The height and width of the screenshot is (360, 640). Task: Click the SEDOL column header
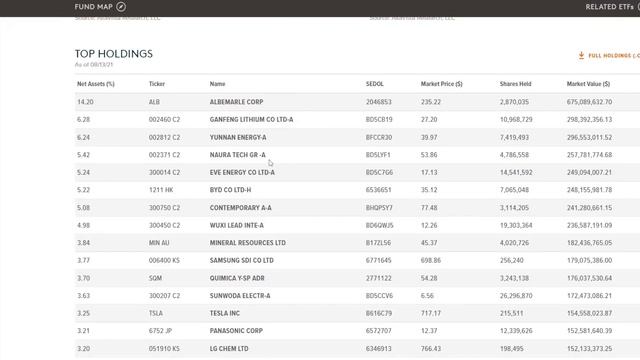(x=375, y=84)
